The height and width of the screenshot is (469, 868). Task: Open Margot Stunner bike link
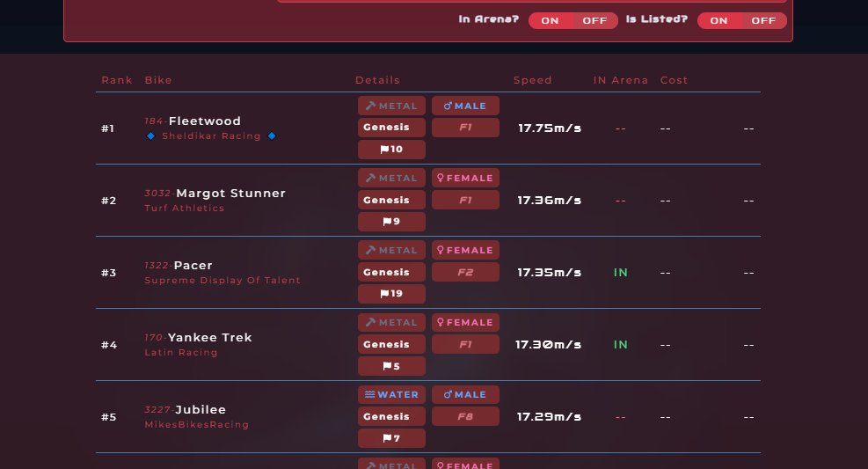(230, 193)
